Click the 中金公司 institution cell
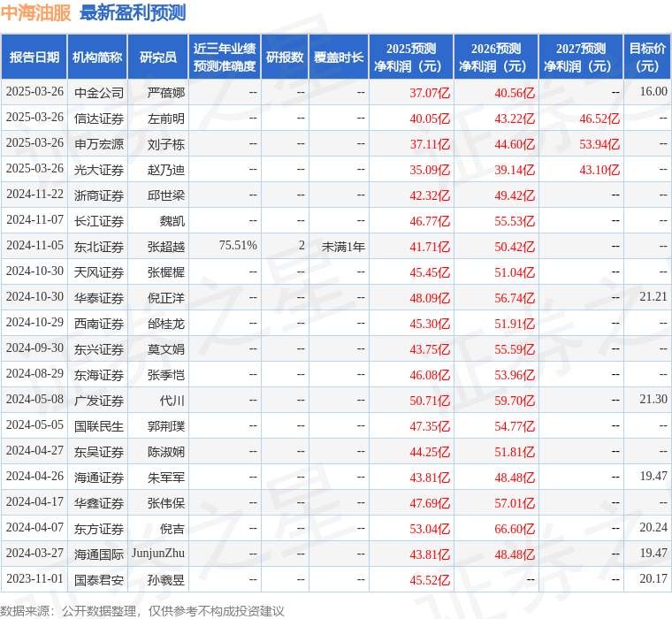The width and height of the screenshot is (672, 619). pyautogui.click(x=99, y=93)
